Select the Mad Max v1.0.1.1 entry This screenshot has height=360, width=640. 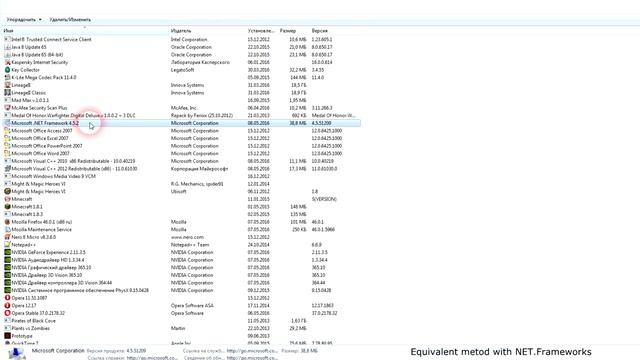pos(181,100)
